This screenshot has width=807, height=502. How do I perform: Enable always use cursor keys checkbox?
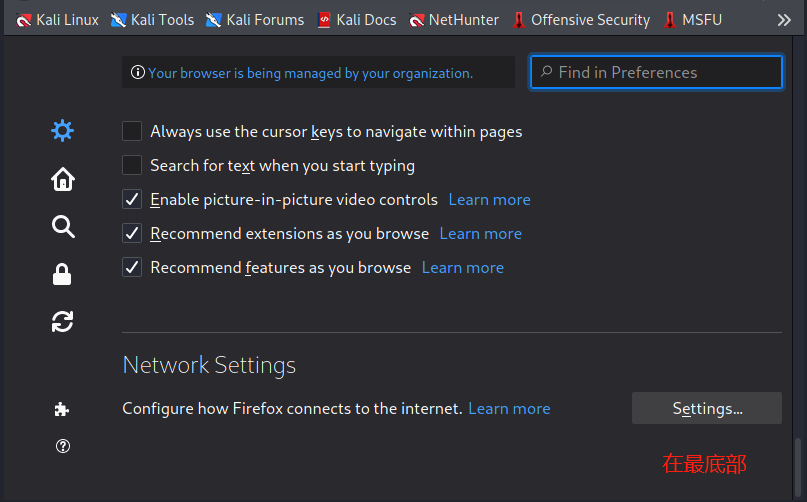tap(132, 132)
